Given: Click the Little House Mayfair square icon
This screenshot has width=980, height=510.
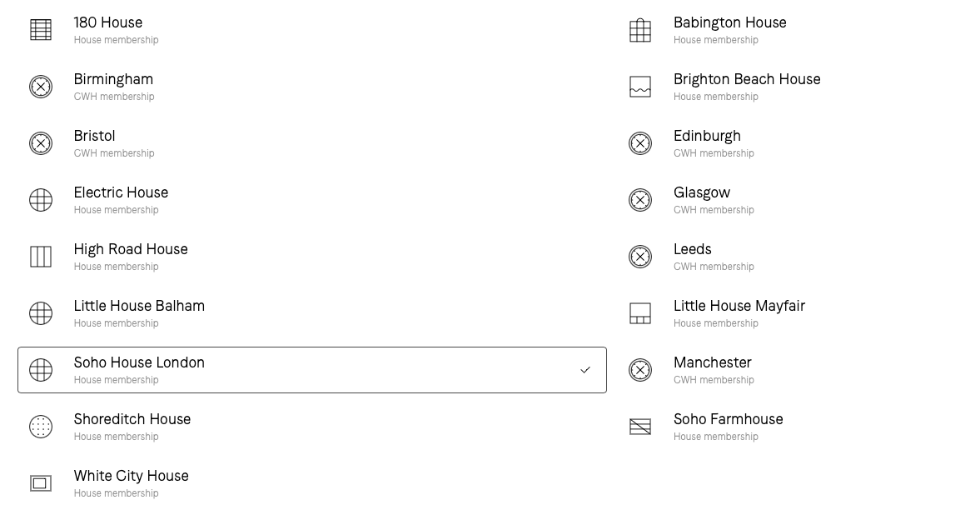Looking at the screenshot, I should click(x=640, y=313).
